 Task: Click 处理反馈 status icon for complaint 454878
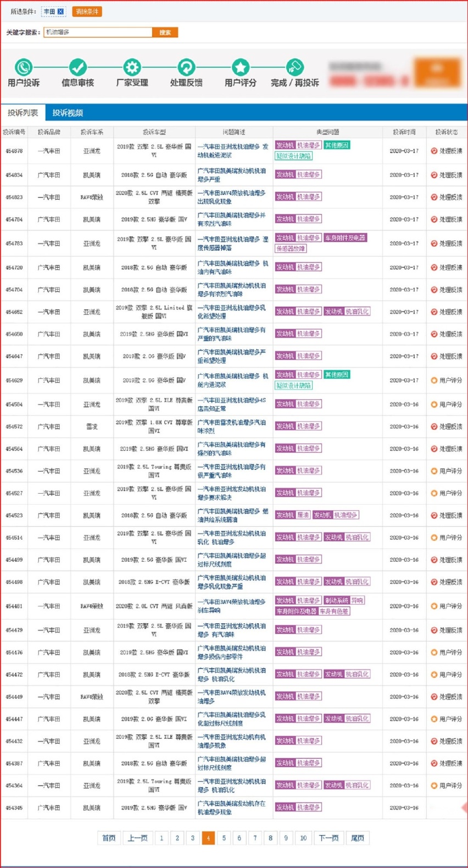click(434, 151)
